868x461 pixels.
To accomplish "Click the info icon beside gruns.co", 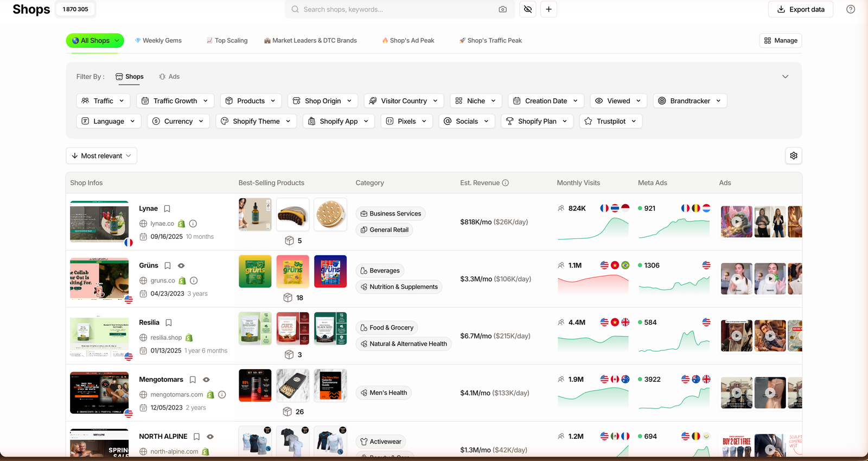I will (x=194, y=281).
